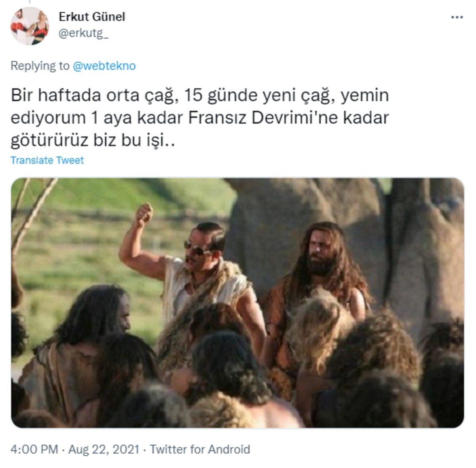Open the three-dot more options menu

point(457,17)
